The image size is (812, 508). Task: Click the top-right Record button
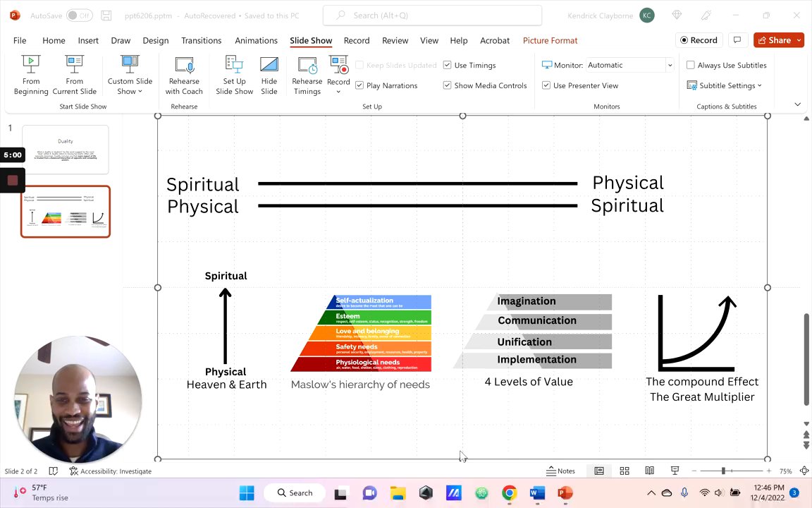pos(699,40)
